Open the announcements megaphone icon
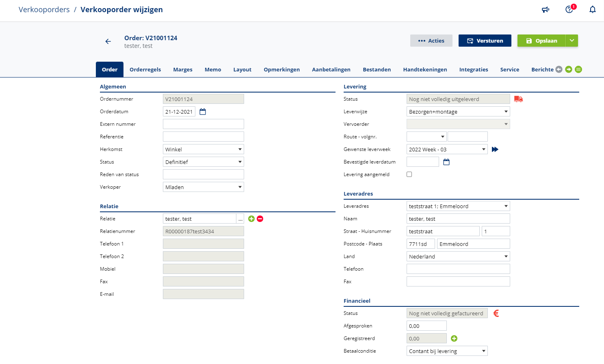 (546, 10)
